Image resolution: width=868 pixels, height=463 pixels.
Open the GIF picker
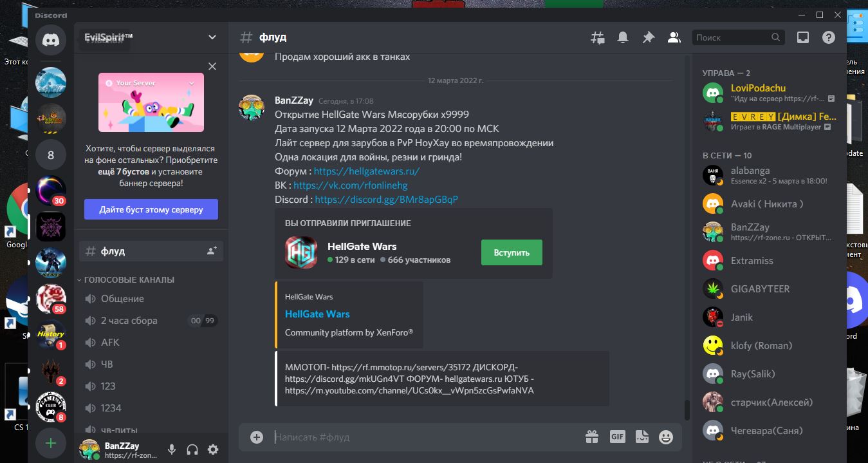pyautogui.click(x=617, y=437)
